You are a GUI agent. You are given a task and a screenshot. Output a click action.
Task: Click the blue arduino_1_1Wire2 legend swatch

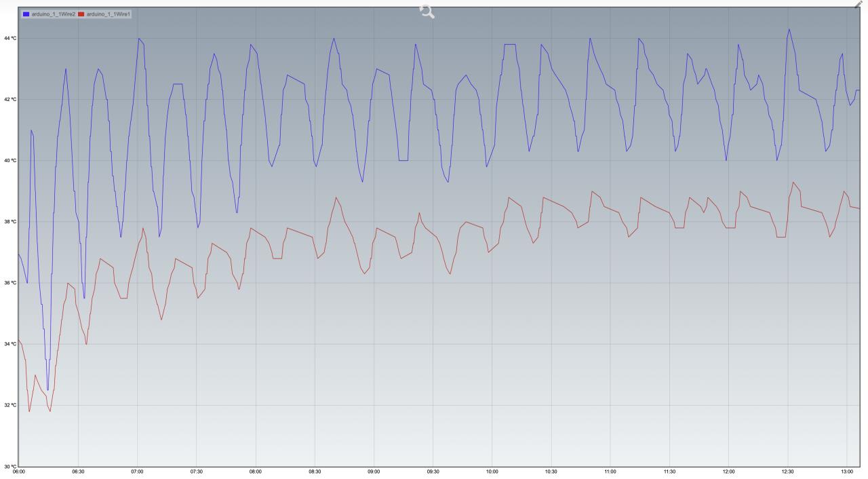point(26,14)
